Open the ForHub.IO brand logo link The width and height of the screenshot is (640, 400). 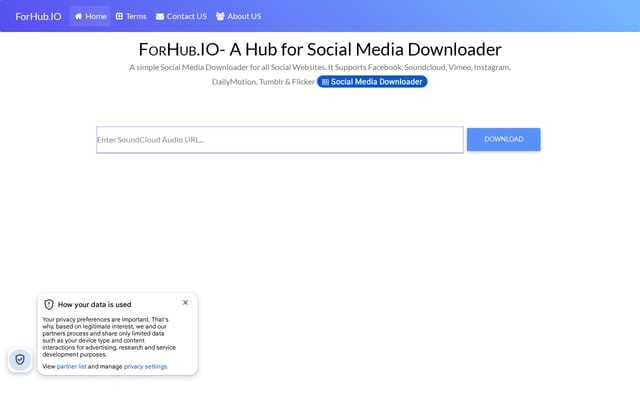(38, 16)
